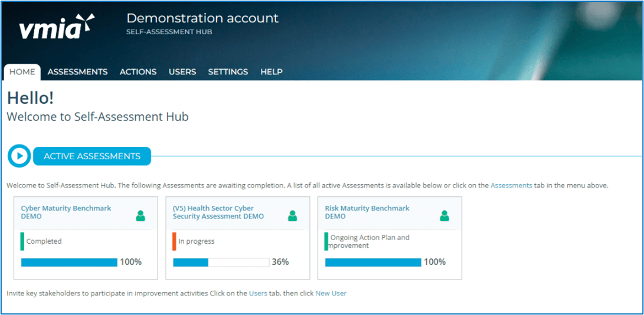Click the 36% progress value
Viewport: 644px width, 315px height.
[x=280, y=262]
